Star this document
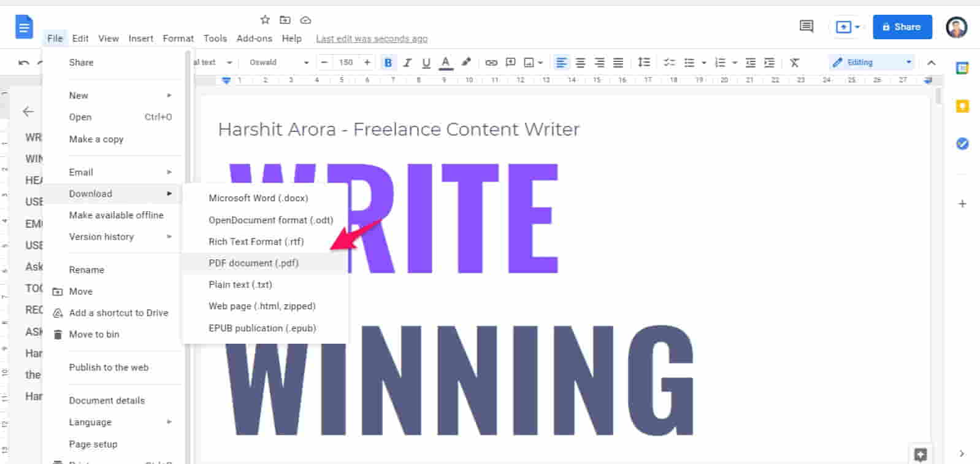980x464 pixels. point(265,20)
